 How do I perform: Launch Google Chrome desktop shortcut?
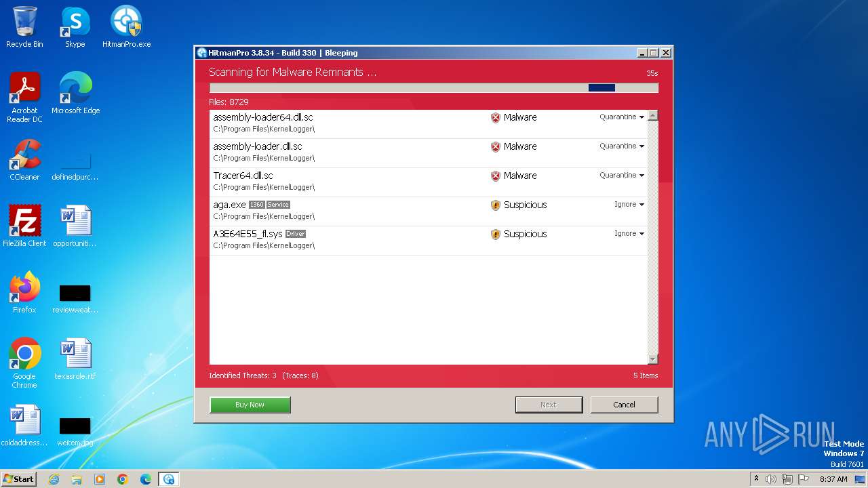coord(24,363)
